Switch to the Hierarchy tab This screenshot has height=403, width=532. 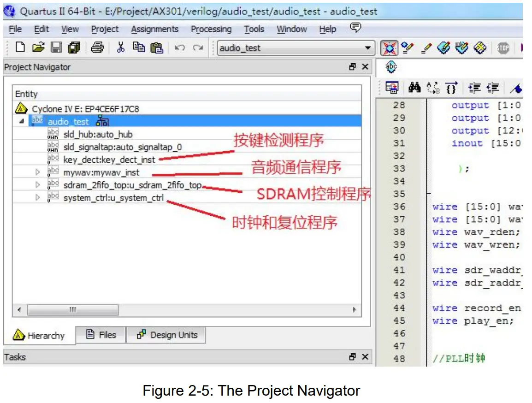(39, 335)
